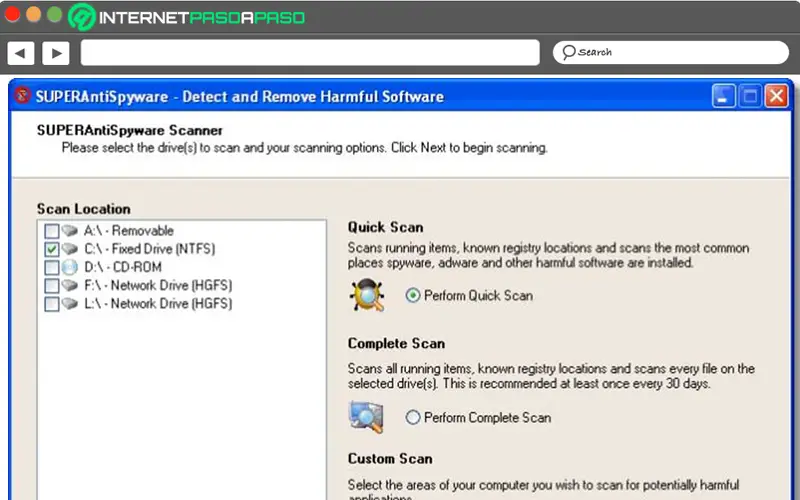Click the Complete Scan monitor magnifier icon
The image size is (800, 500).
coord(366,417)
